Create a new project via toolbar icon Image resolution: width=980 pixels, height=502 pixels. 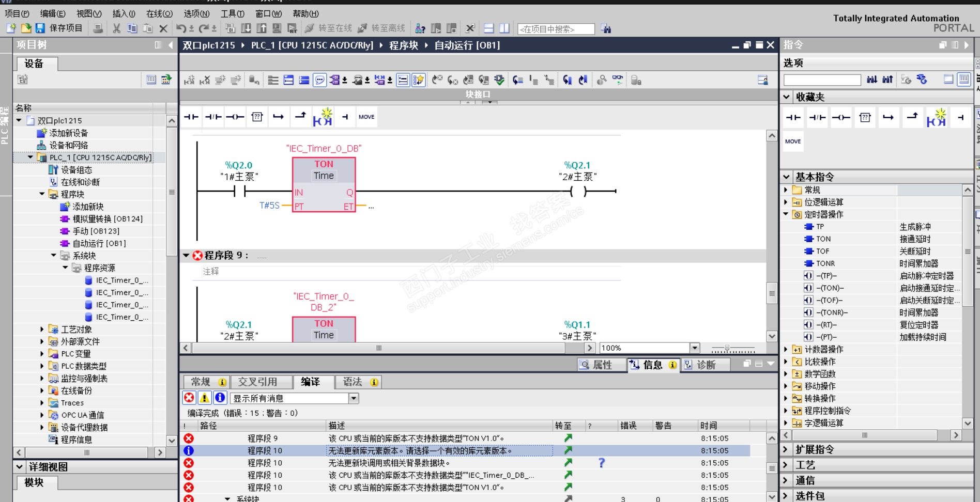(11, 28)
